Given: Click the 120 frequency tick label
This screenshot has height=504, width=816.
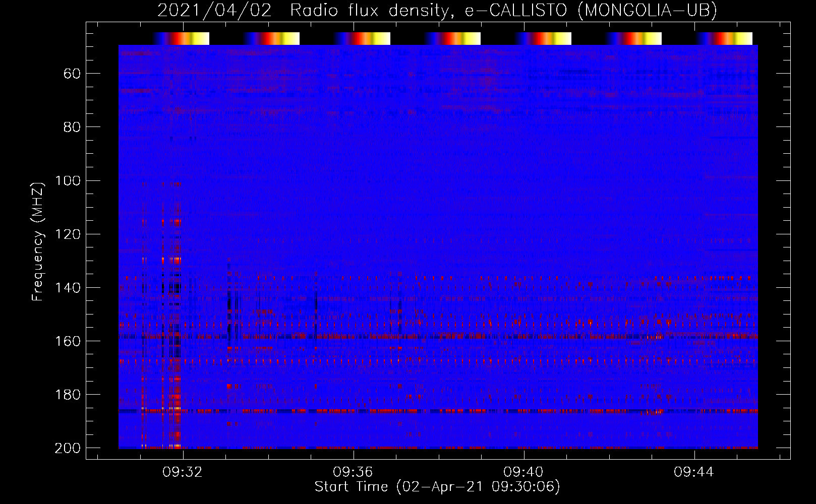Looking at the screenshot, I should coord(68,234).
